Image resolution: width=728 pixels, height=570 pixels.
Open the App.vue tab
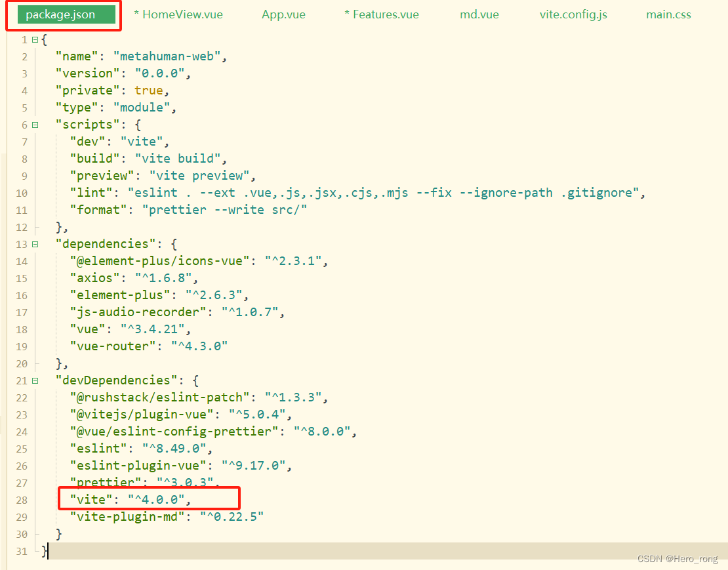click(284, 15)
